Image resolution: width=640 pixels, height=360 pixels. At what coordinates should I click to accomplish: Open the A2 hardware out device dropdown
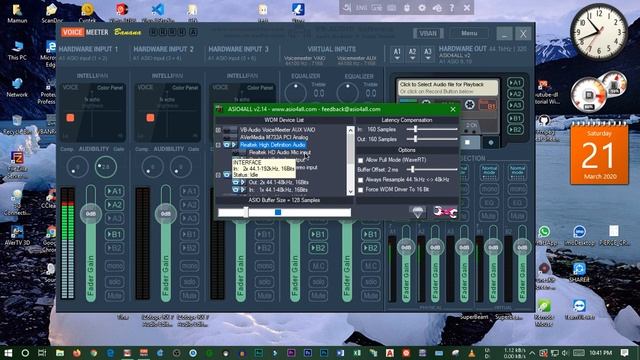pos(412,54)
